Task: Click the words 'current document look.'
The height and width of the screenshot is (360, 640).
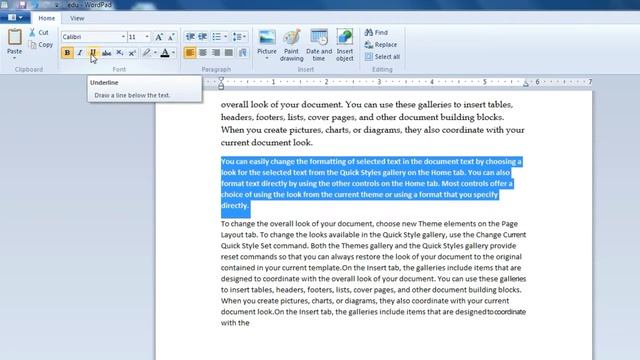Action: 267,142
